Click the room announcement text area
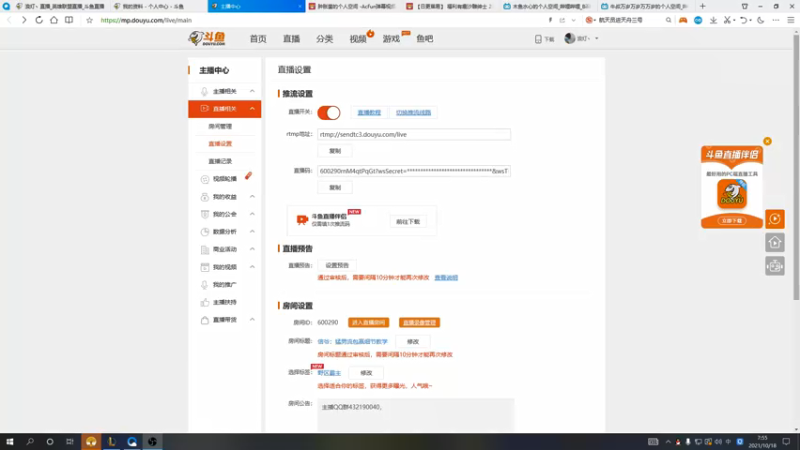Viewport: 800px width, 450px height. pyautogui.click(x=415, y=414)
